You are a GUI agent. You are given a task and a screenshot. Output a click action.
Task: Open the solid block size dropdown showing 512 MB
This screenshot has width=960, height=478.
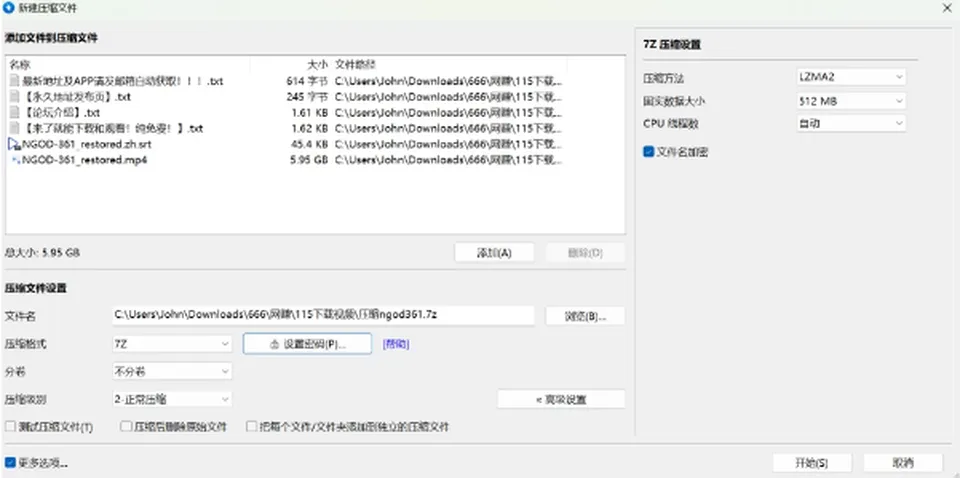850,101
